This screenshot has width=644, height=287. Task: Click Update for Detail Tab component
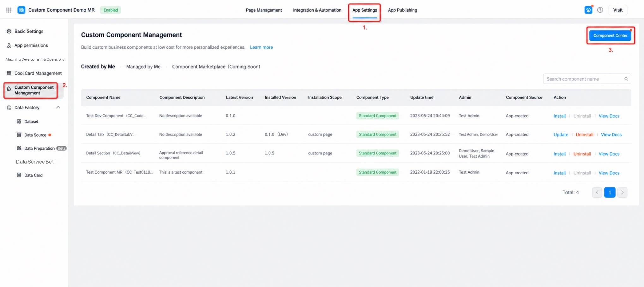click(561, 135)
